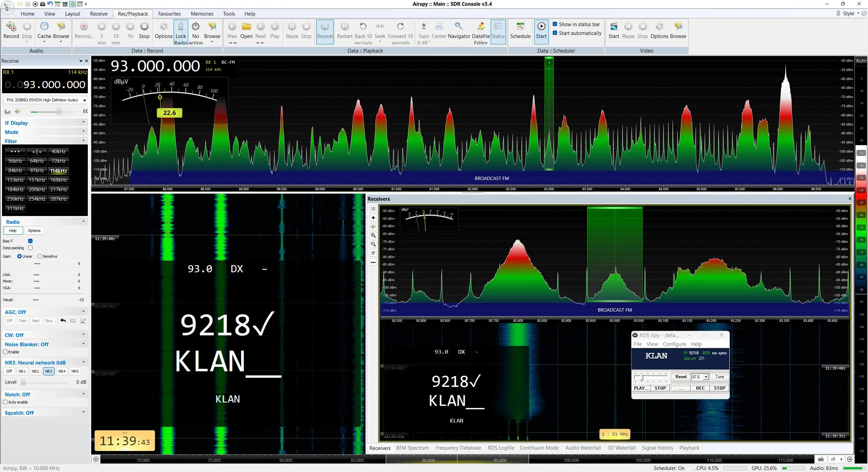Select the 97kHz filter button
The width and height of the screenshot is (868, 472).
click(37, 171)
